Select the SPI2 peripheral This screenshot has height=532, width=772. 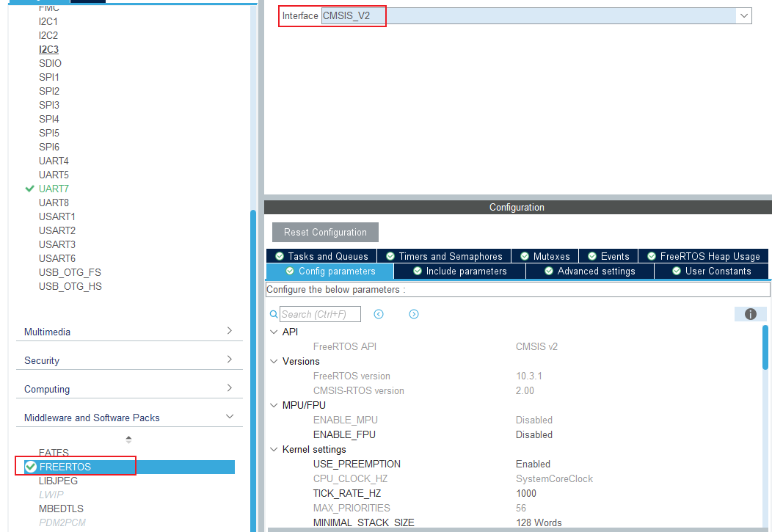pos(49,91)
